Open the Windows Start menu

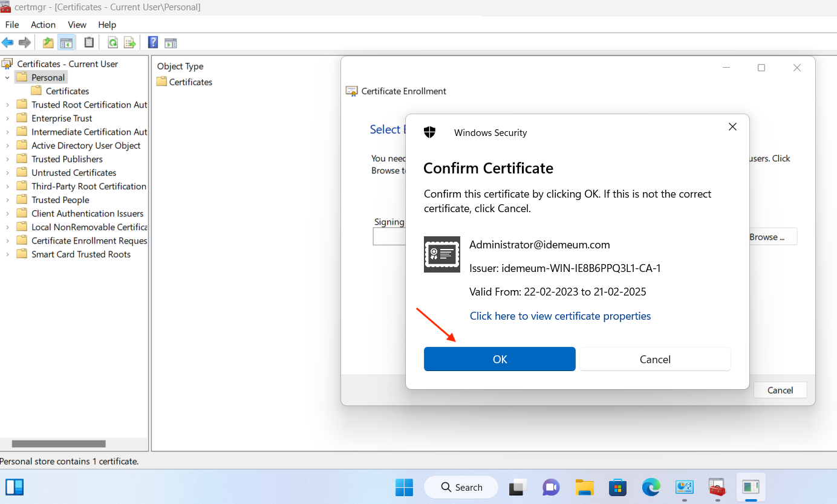click(x=404, y=487)
